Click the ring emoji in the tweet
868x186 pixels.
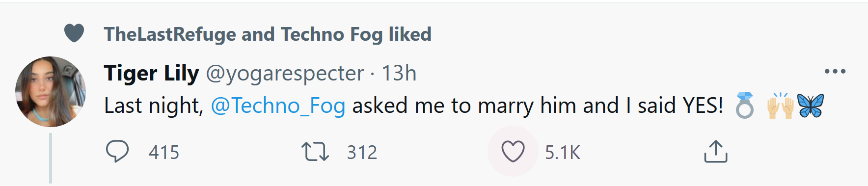click(x=744, y=106)
